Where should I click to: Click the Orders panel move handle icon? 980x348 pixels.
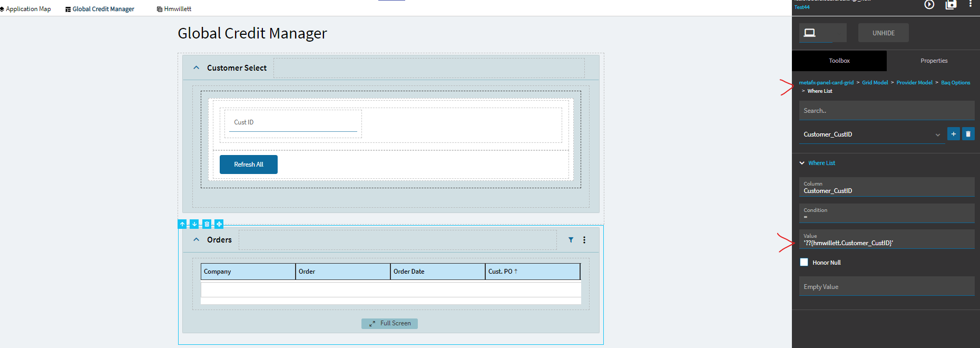(x=219, y=224)
